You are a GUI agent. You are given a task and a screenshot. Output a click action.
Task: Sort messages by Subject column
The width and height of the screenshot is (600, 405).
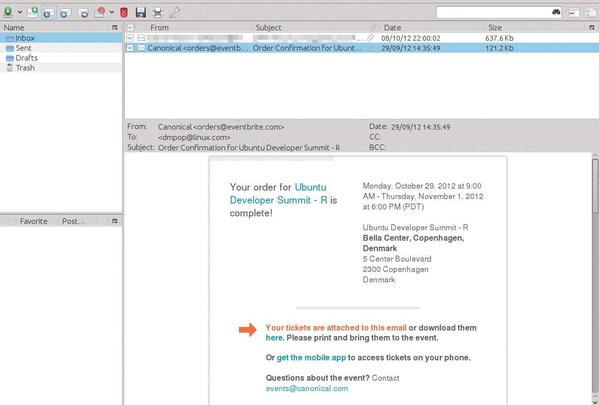[268, 28]
